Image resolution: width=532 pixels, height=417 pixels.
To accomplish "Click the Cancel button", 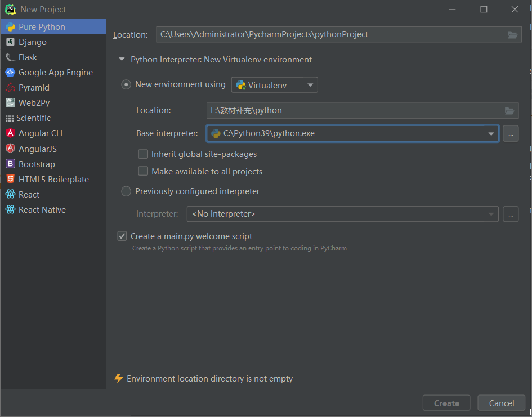I will (x=502, y=403).
